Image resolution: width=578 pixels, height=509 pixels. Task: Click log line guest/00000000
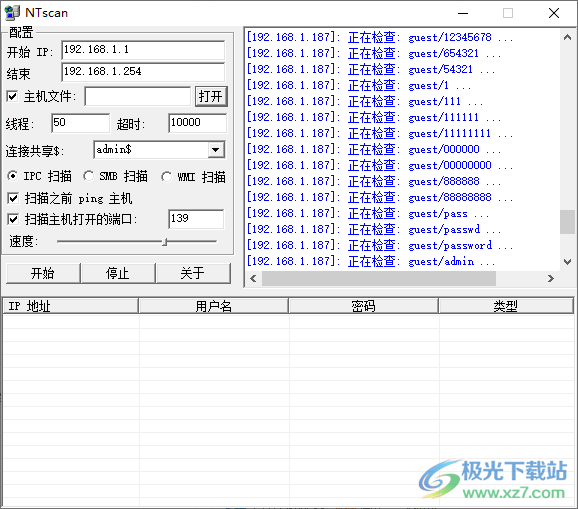coord(380,165)
